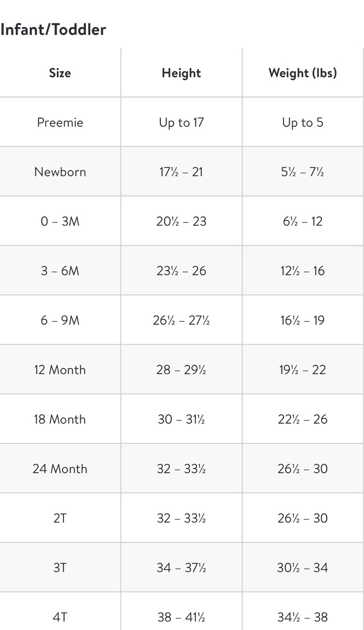Select the 22½ – 26 weight value
This screenshot has width=364, height=630.
click(303, 419)
